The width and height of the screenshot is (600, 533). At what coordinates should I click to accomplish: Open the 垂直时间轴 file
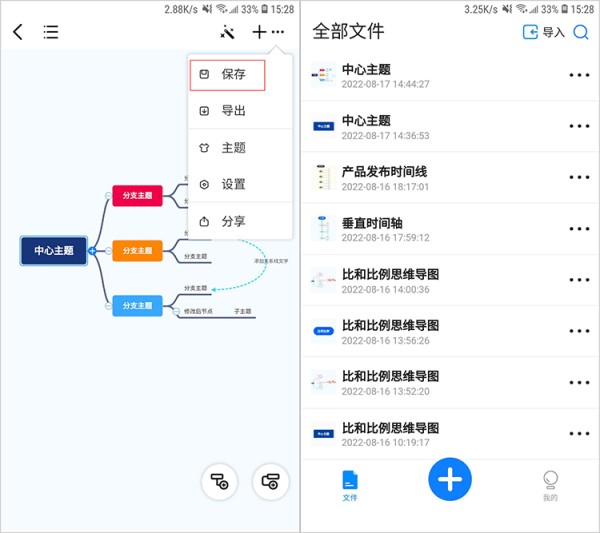[450, 229]
